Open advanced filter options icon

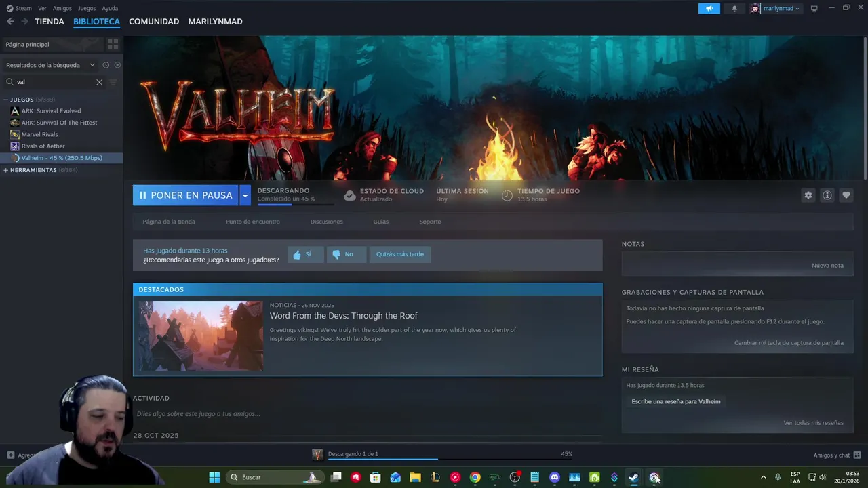pyautogui.click(x=113, y=82)
